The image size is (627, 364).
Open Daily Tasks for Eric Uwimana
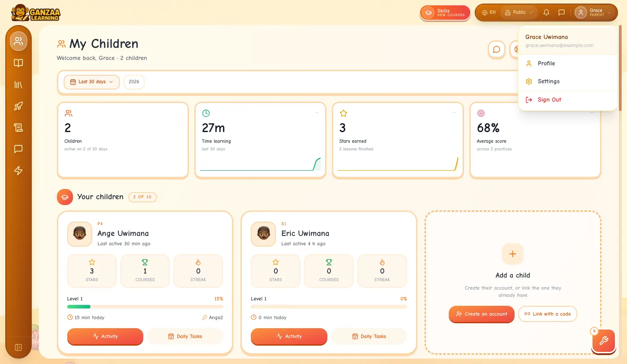pos(369,336)
